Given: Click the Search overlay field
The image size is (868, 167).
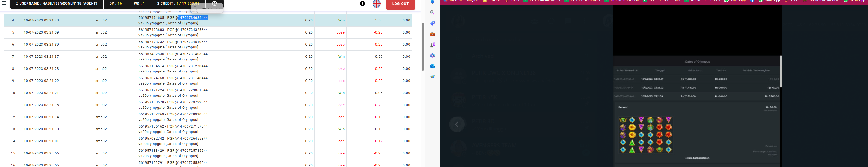Looking at the screenshot, I should (x=203, y=8).
